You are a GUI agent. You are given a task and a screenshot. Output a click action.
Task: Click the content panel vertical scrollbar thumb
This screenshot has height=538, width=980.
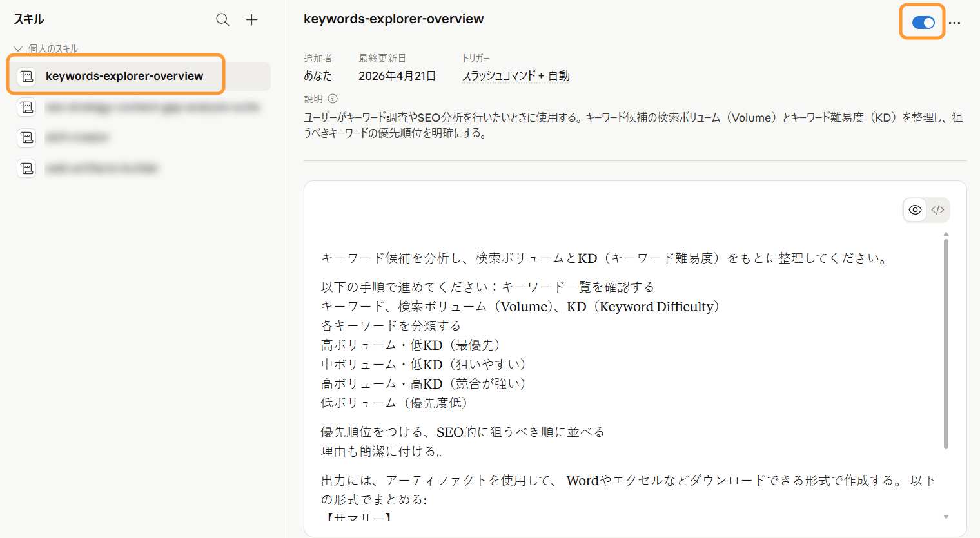click(x=946, y=341)
